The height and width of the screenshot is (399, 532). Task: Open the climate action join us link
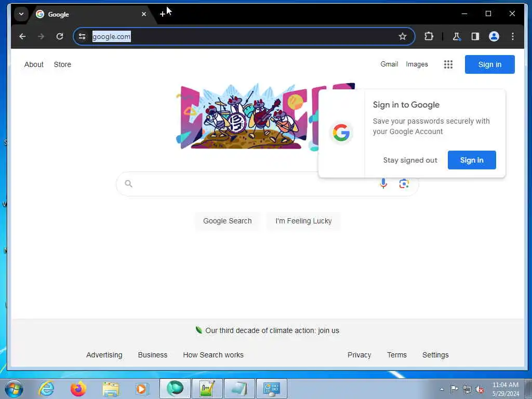272,330
